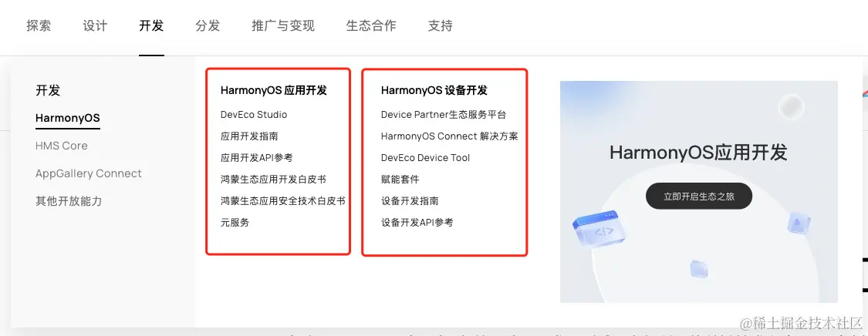Open the DevEco Device Tool link

(x=425, y=157)
